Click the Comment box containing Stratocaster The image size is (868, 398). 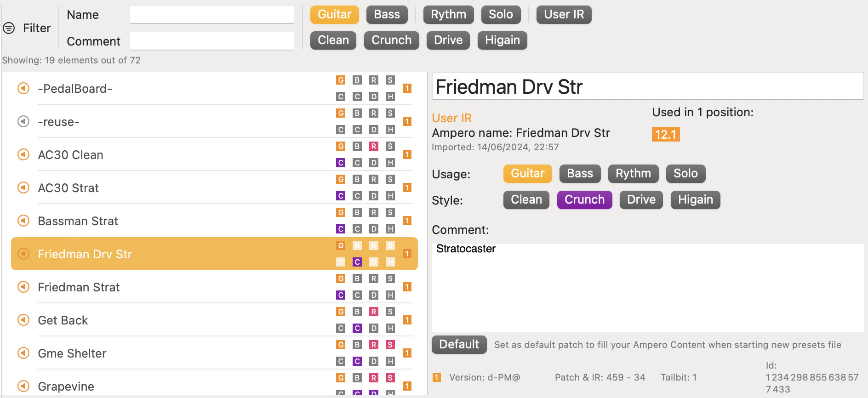coord(647,287)
